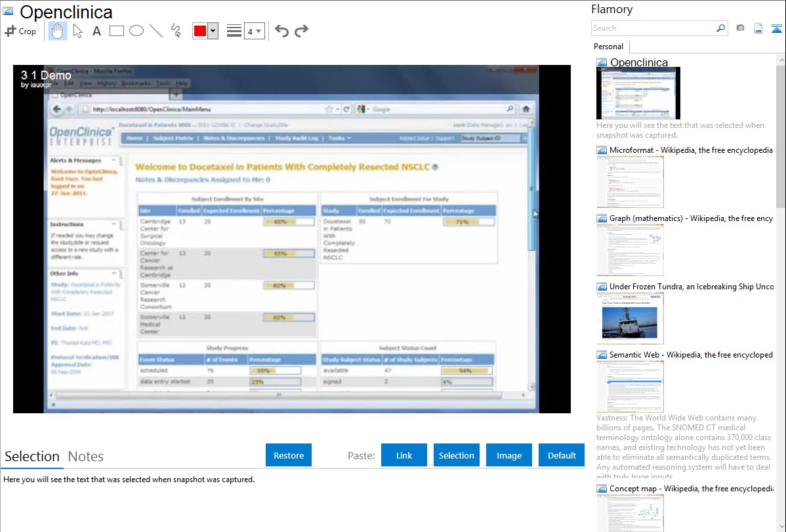Click the Restore button
Viewport: 786px width, 532px height.
(289, 455)
